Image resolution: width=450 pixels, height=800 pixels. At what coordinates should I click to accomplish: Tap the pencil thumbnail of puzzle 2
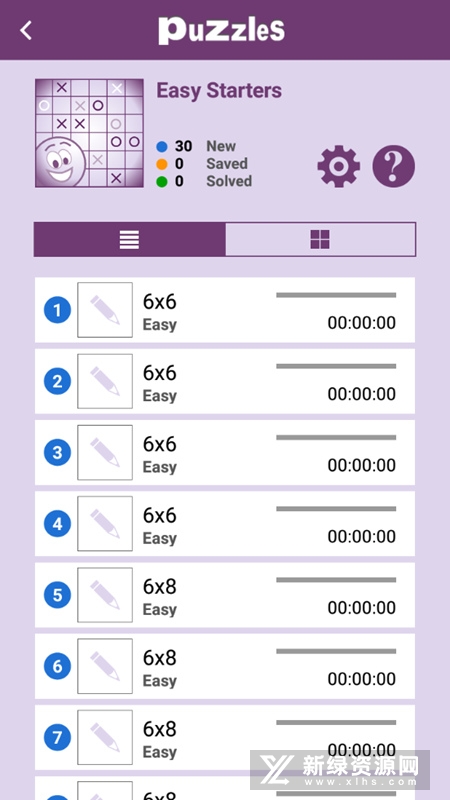(x=105, y=381)
